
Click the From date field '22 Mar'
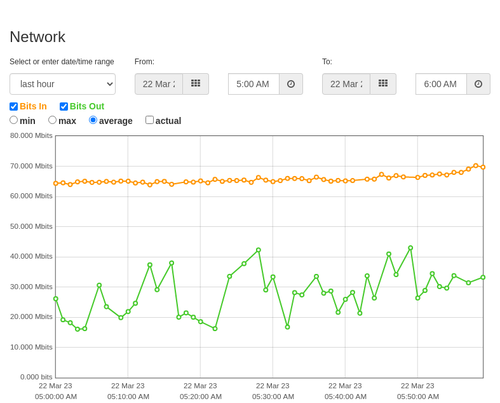point(159,84)
